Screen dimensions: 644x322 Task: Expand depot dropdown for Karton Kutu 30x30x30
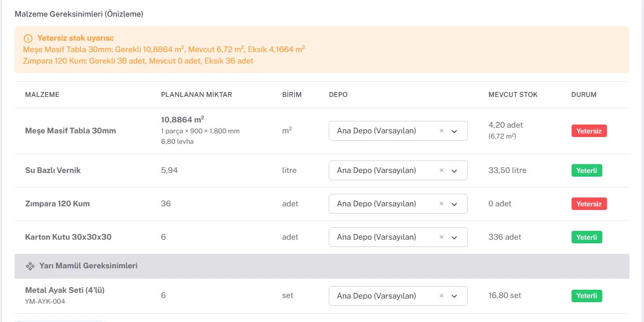click(454, 238)
